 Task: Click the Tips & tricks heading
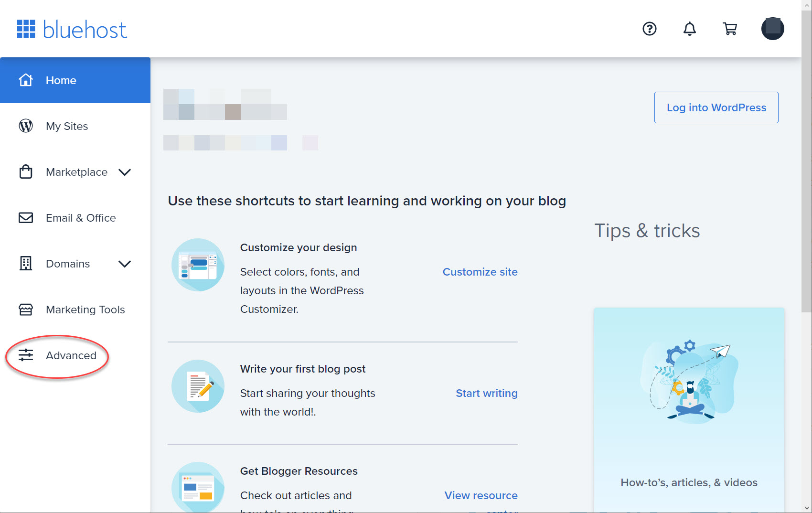[x=647, y=231]
